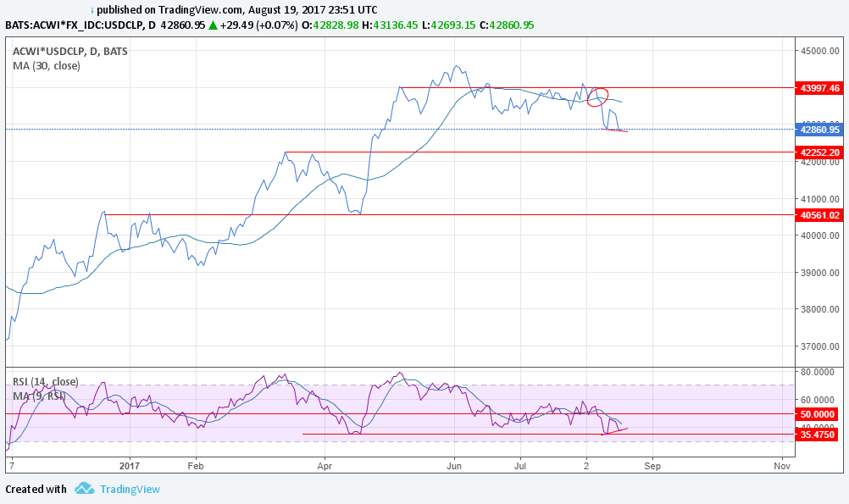Click the 38000.00 price axis tick
The image size is (849, 504).
(819, 309)
